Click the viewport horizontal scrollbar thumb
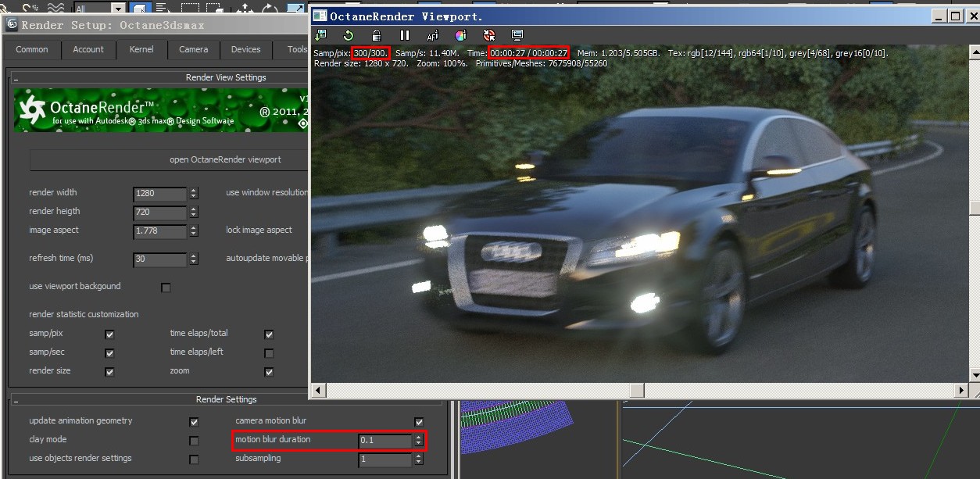The width and height of the screenshot is (980, 479). (x=637, y=389)
